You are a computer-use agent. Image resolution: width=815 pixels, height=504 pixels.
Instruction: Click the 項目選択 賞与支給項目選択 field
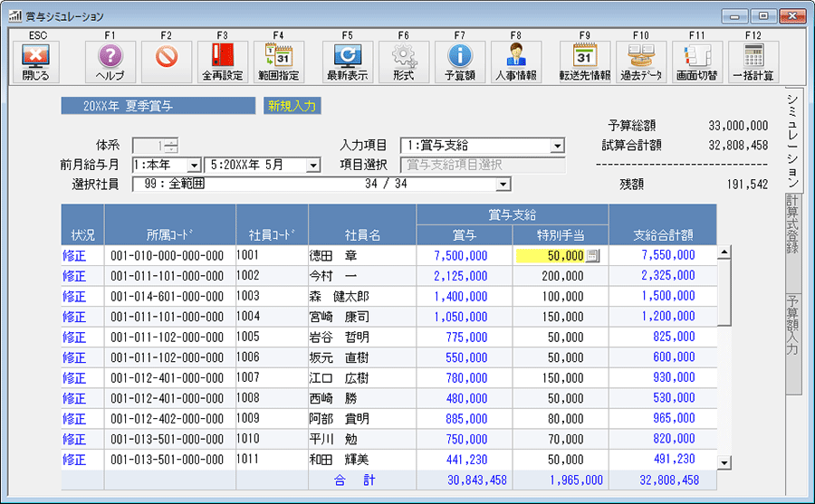(x=483, y=166)
